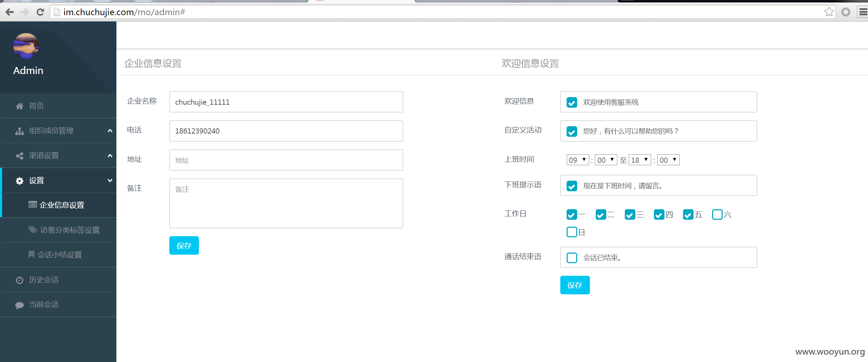Click the org chart icon for 组织成员管理
Image resolution: width=868 pixels, height=362 pixels.
click(x=19, y=131)
